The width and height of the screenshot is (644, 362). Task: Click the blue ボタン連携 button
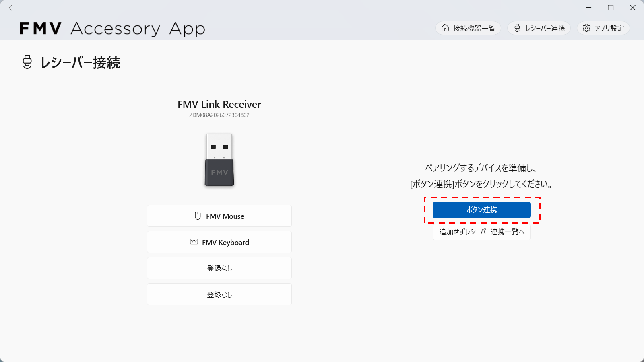pyautogui.click(x=482, y=210)
